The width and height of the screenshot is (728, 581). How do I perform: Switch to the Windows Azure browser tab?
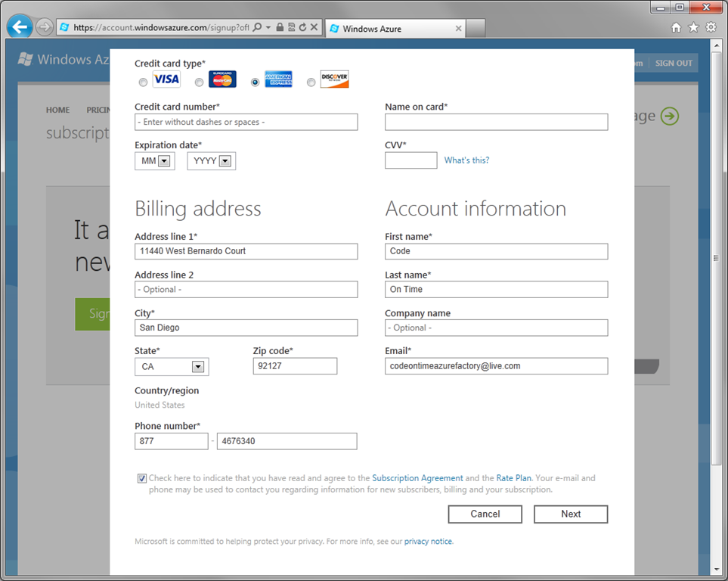tap(395, 28)
